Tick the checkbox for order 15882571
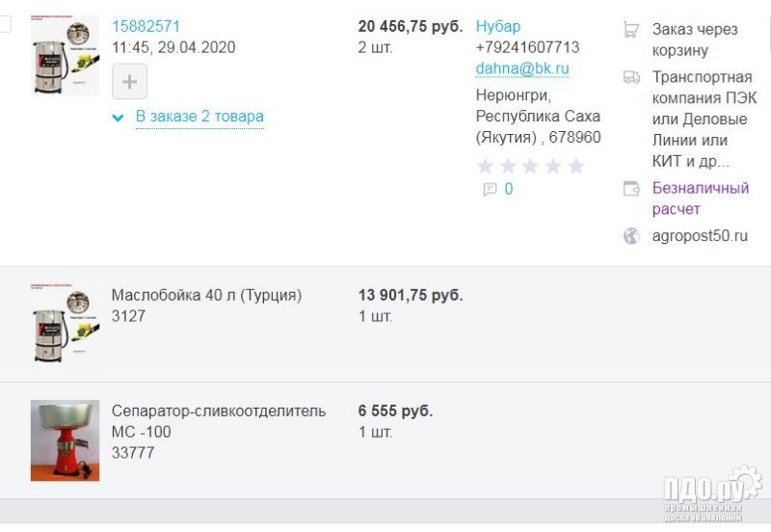Screen dimensions: 771x532 tap(5, 24)
